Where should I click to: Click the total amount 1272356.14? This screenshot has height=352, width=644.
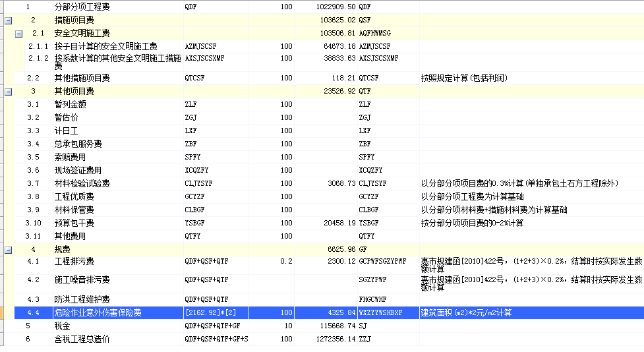click(336, 339)
